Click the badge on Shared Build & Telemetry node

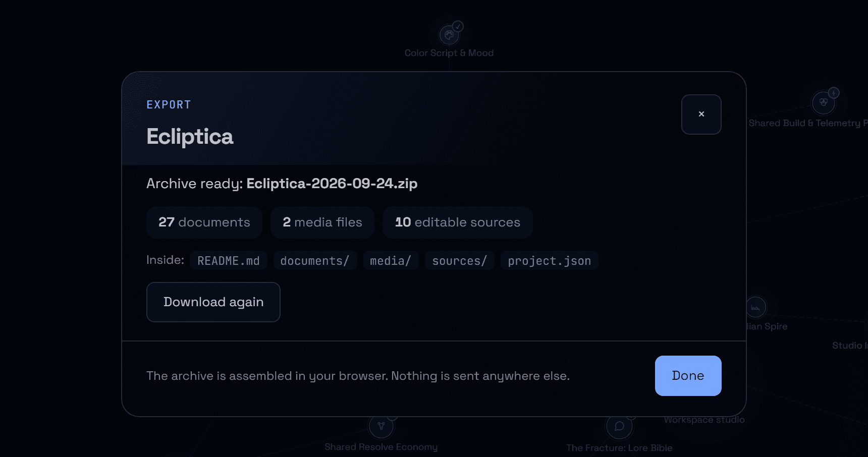834,93
